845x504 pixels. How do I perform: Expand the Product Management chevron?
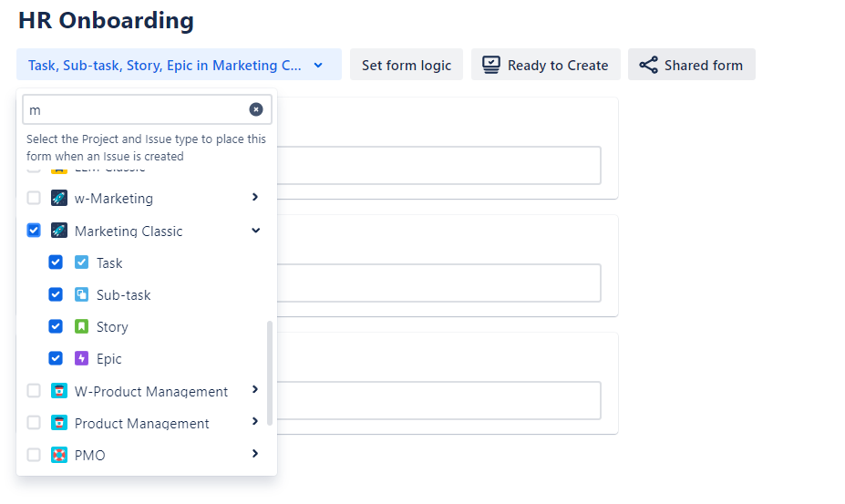255,421
